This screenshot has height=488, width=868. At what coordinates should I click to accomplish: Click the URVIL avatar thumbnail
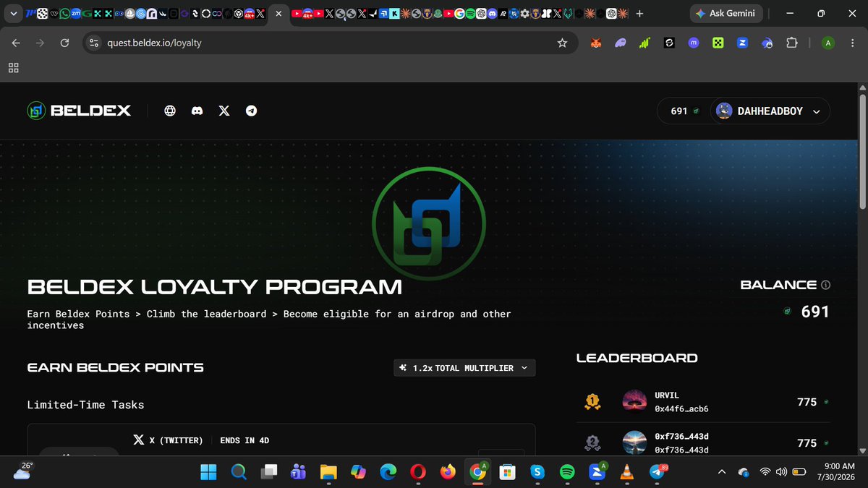pyautogui.click(x=634, y=401)
